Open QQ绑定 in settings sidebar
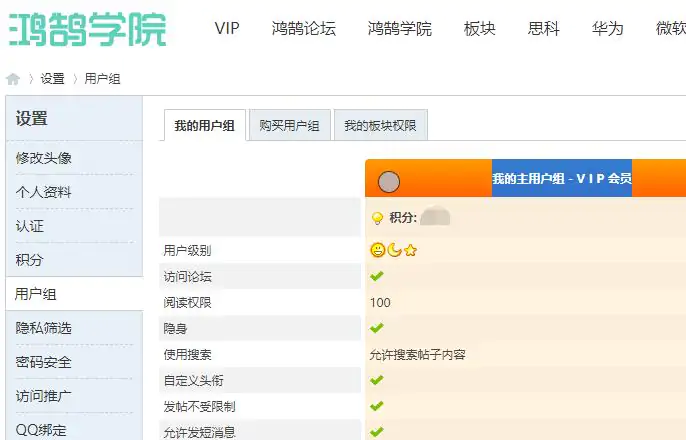Screen dimensions: 686x440 [41, 430]
